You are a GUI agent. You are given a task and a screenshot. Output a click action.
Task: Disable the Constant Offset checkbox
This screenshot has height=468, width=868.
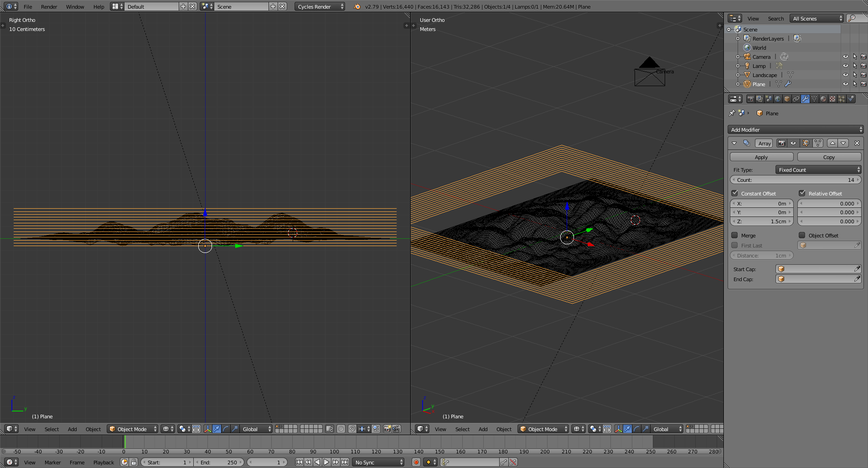coord(734,193)
